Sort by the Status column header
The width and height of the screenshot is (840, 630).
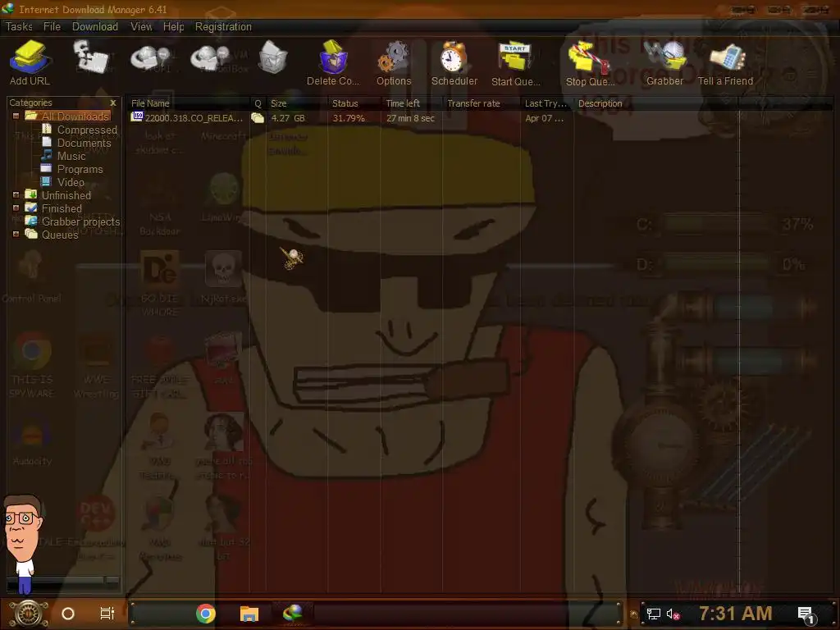coord(354,103)
